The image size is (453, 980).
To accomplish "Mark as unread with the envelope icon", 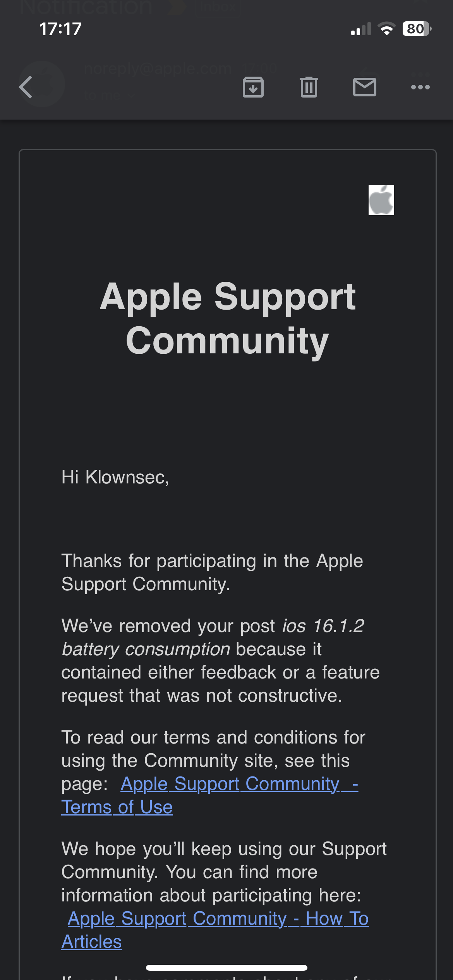I will point(365,87).
